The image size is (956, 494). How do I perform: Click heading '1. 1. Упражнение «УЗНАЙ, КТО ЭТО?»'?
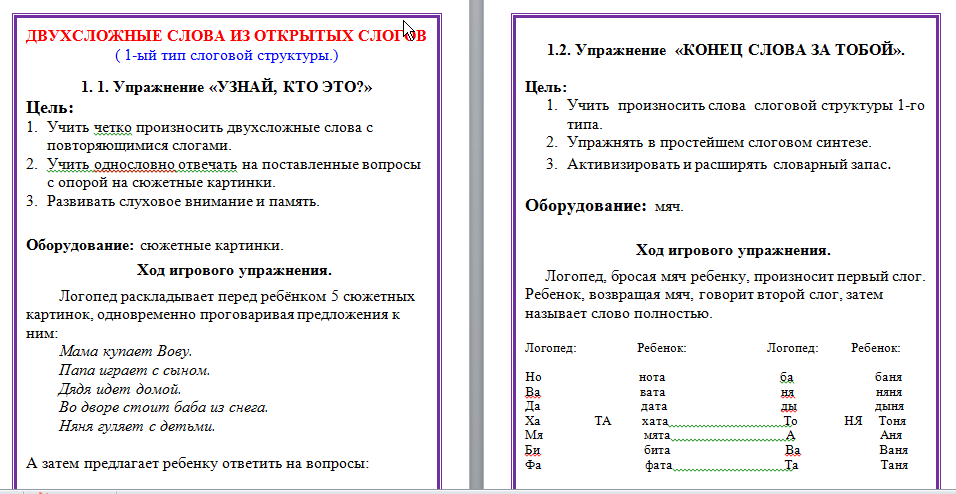click(x=226, y=87)
